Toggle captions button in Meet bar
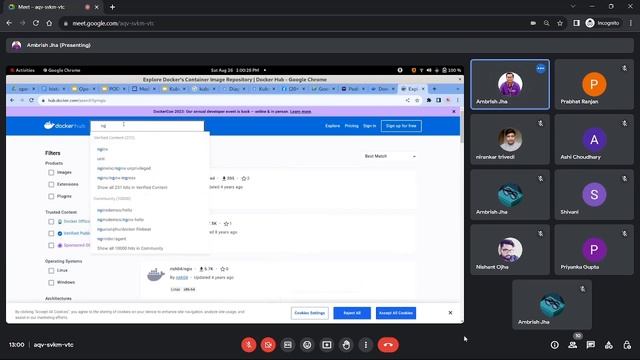Image resolution: width=640 pixels, height=360 pixels. [x=288, y=345]
